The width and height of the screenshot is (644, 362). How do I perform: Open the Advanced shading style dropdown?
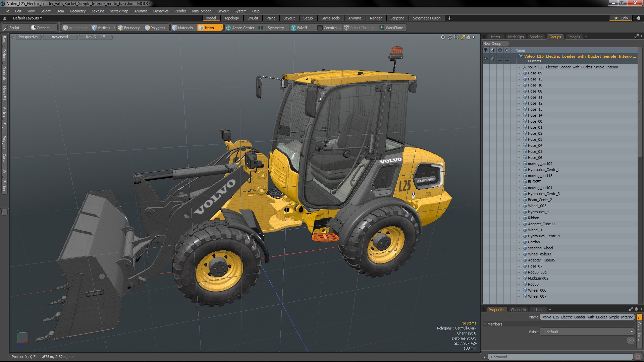tap(60, 37)
